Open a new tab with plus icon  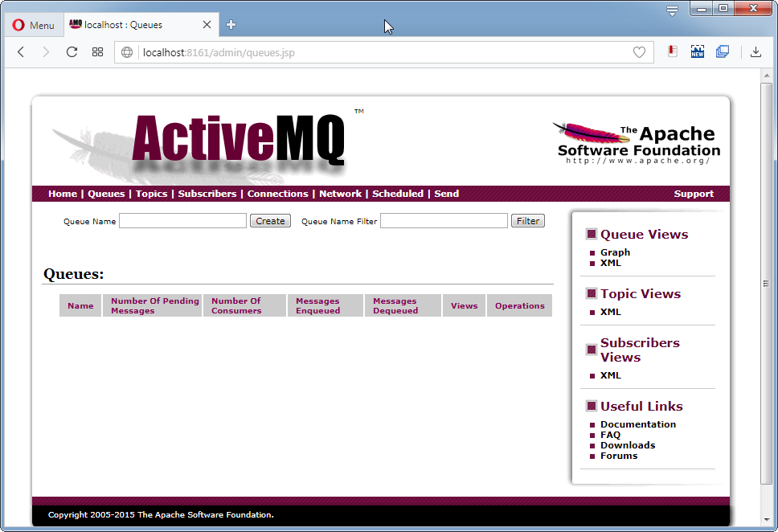click(x=231, y=24)
